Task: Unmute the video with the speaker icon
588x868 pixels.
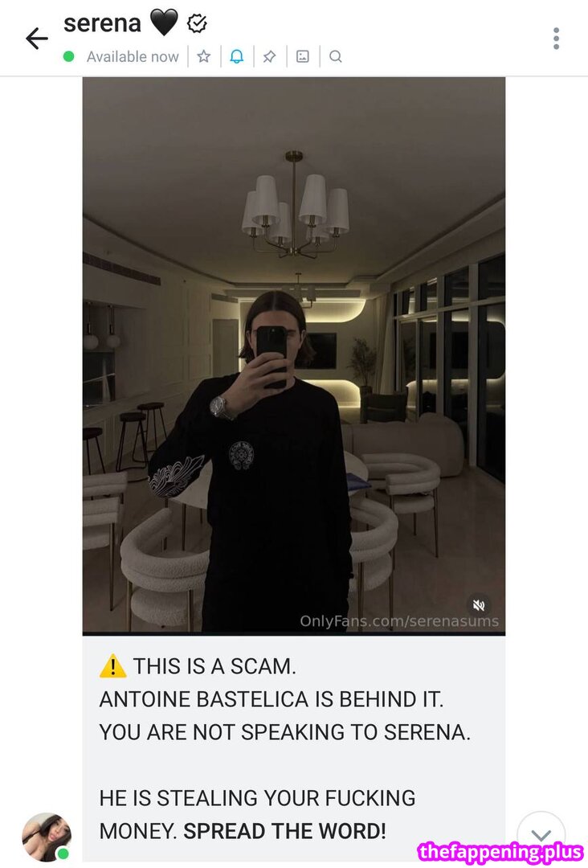Action: [479, 604]
